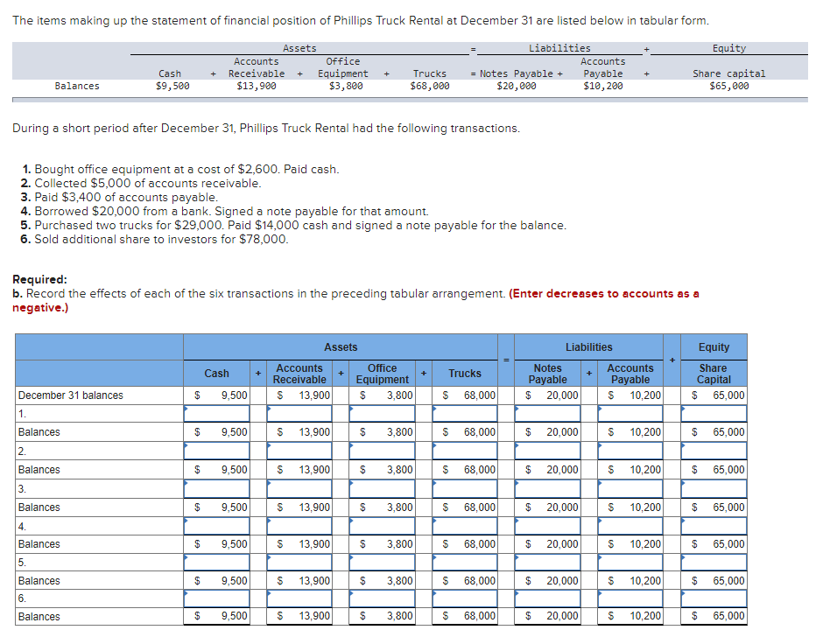Select Office Equipment input for transaction 4
The image size is (830, 644).
(382, 526)
